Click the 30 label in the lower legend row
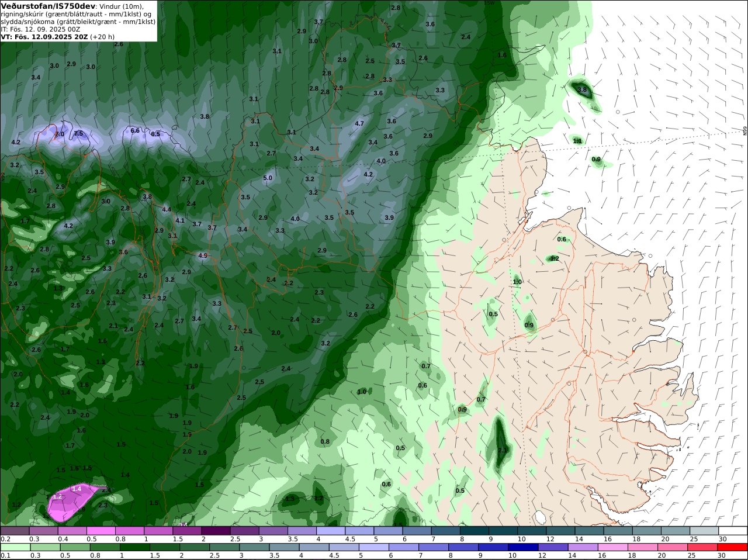 click(x=721, y=555)
